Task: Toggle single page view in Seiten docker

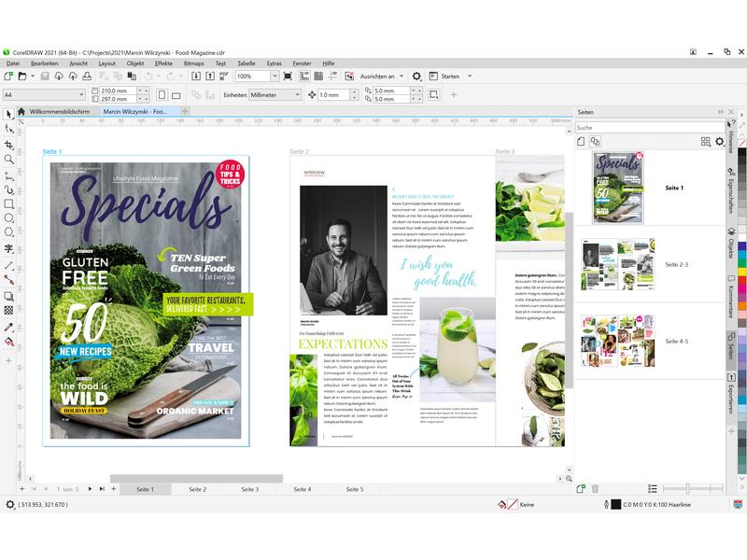Action: [581, 142]
